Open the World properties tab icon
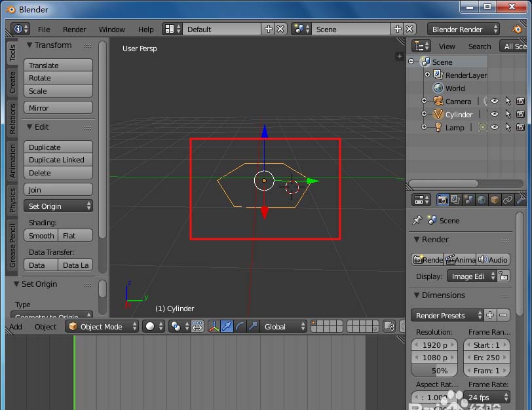This screenshot has height=410, width=532. 482,200
